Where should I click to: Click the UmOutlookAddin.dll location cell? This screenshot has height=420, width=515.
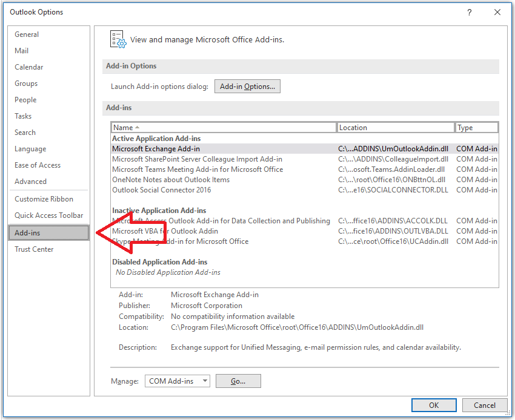[x=393, y=149]
